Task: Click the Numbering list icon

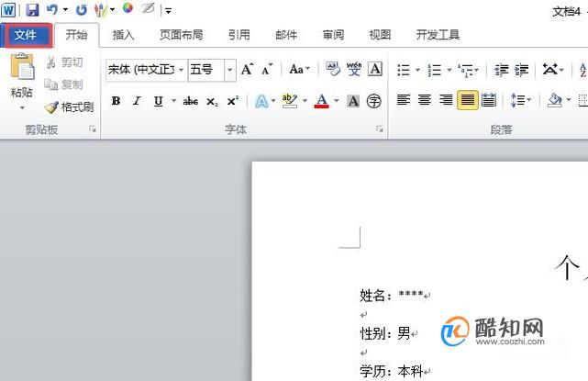Action: click(435, 70)
